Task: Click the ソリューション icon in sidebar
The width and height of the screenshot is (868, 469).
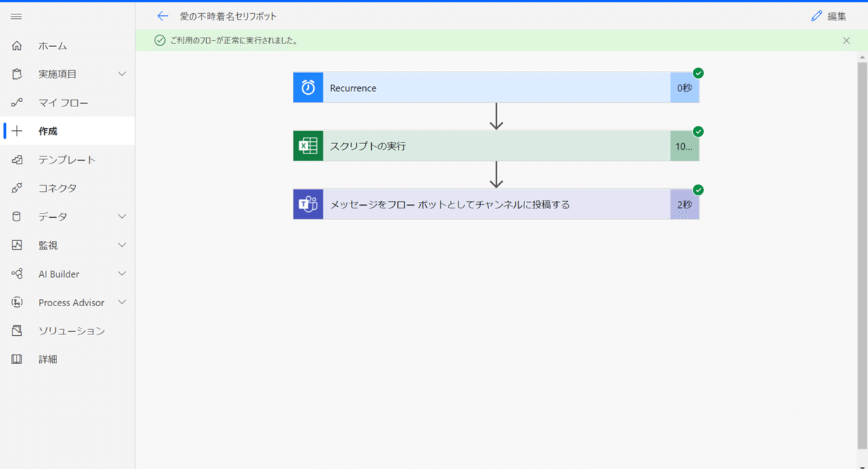Action: pyautogui.click(x=17, y=331)
